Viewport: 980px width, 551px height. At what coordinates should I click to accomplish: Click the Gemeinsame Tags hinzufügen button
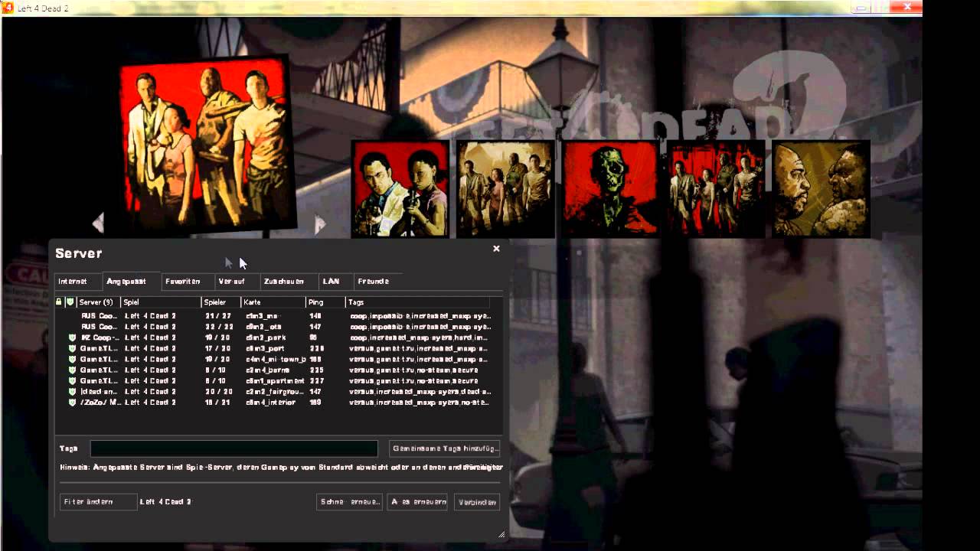(x=445, y=448)
